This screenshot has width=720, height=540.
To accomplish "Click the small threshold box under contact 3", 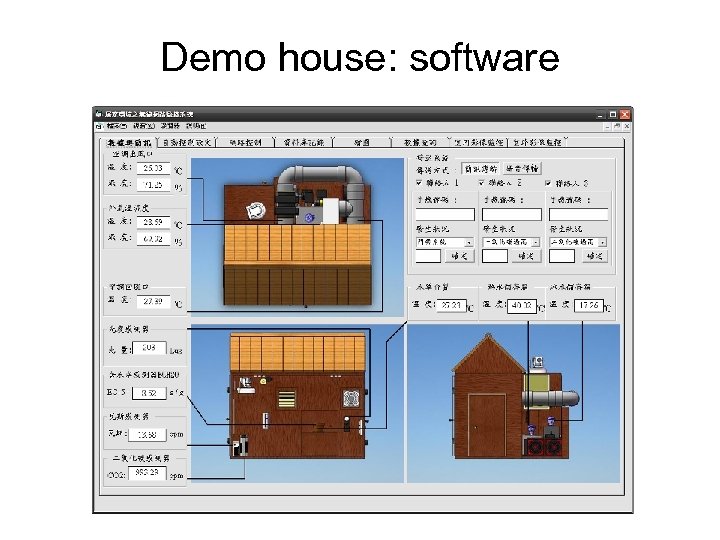I will click(562, 256).
